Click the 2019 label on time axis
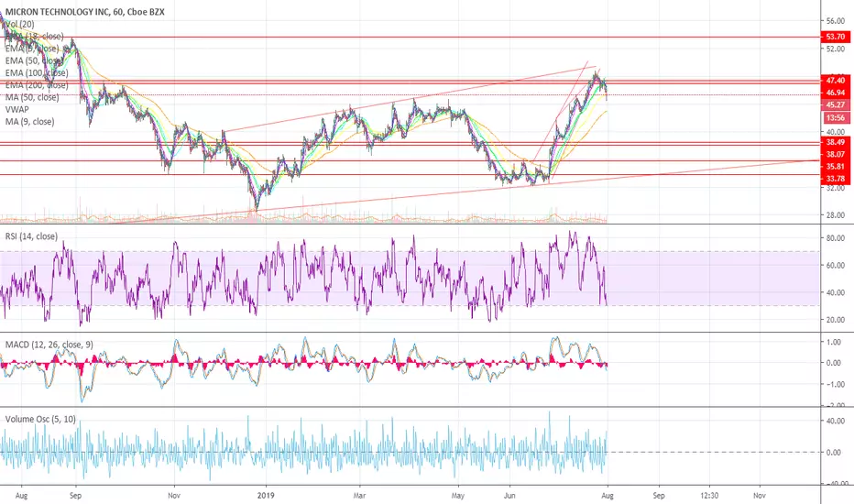 click(266, 496)
